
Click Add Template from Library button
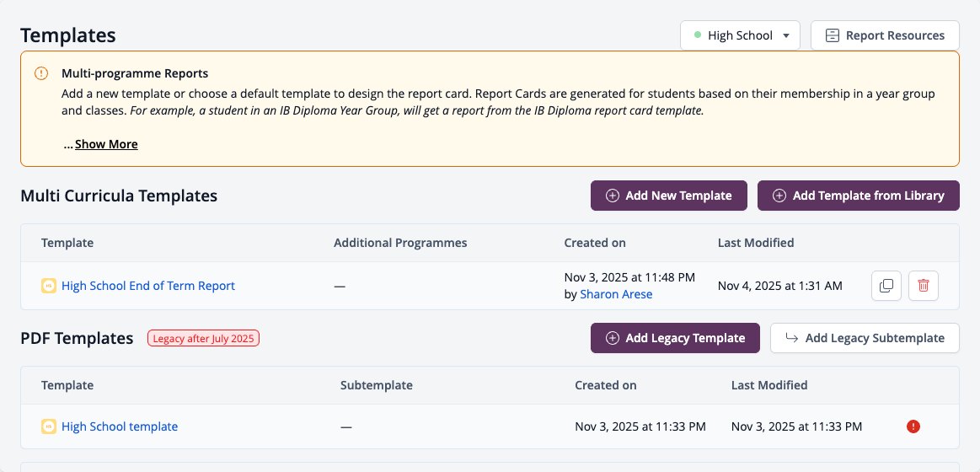pyautogui.click(x=859, y=196)
